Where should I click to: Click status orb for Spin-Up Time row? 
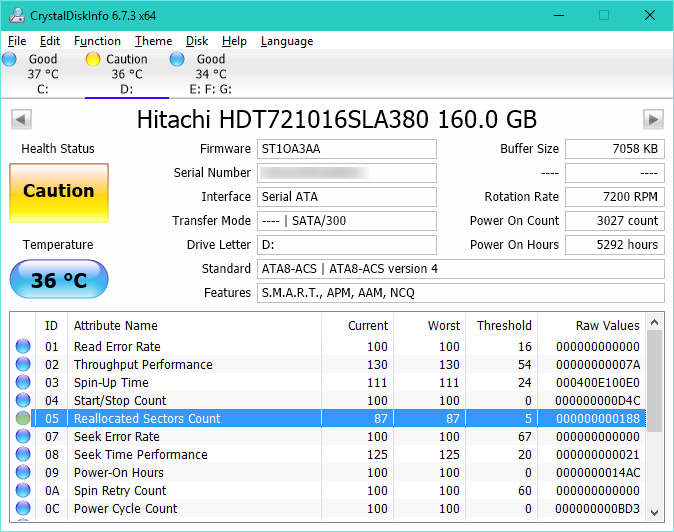[x=23, y=382]
